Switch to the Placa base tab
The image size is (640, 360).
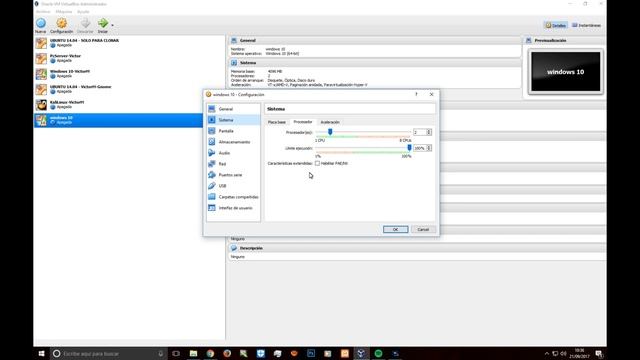(277, 122)
